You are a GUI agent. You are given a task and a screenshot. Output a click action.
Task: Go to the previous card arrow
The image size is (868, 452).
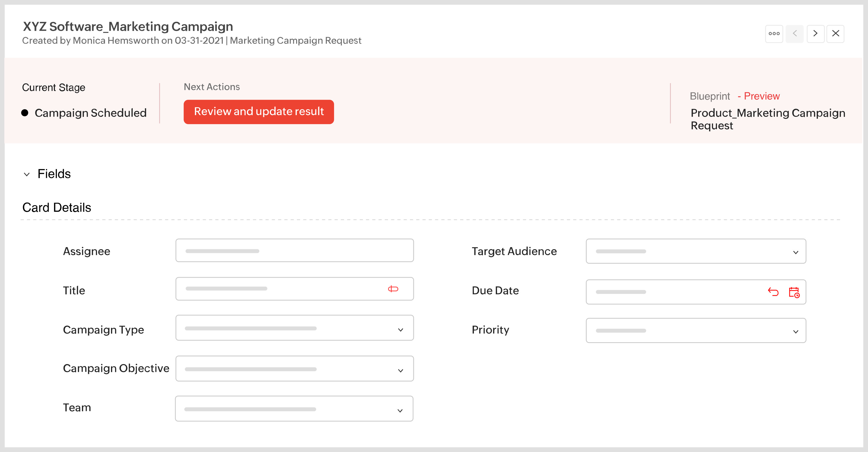click(x=795, y=34)
